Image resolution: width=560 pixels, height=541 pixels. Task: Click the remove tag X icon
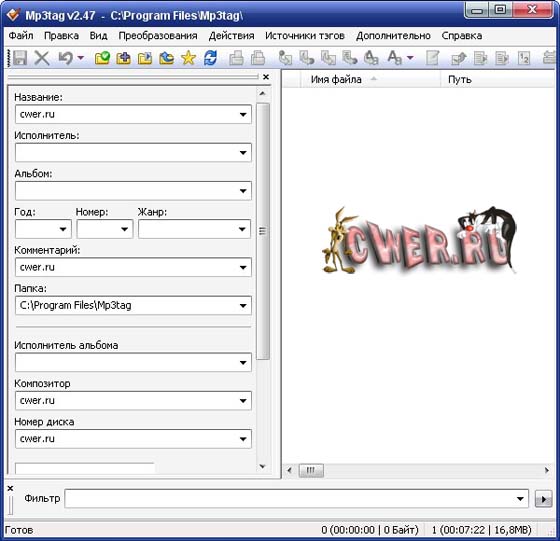click(x=42, y=58)
